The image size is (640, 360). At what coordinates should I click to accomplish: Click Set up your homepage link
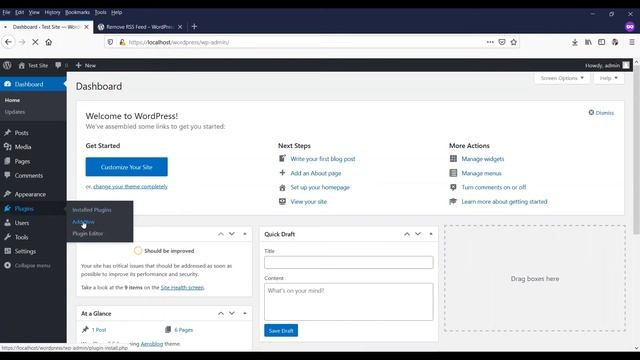click(320, 187)
